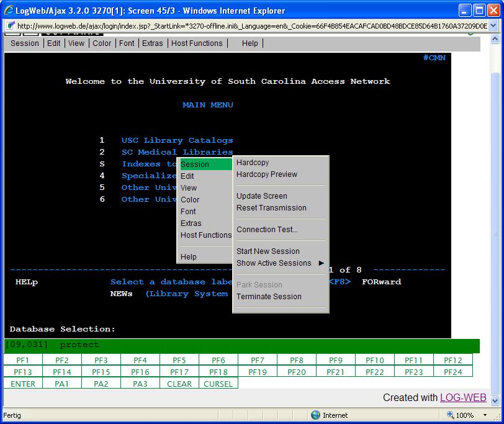Click the PF8 function key button

point(297,360)
